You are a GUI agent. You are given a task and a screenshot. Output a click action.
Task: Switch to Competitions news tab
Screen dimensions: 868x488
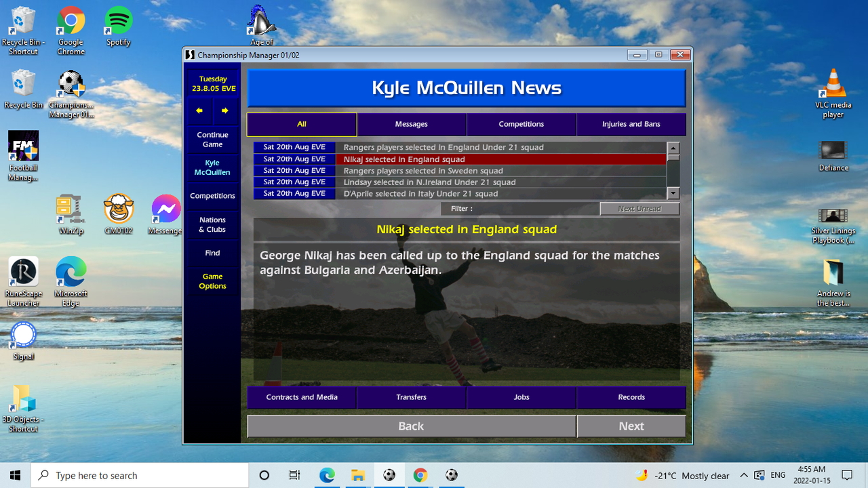tap(521, 124)
